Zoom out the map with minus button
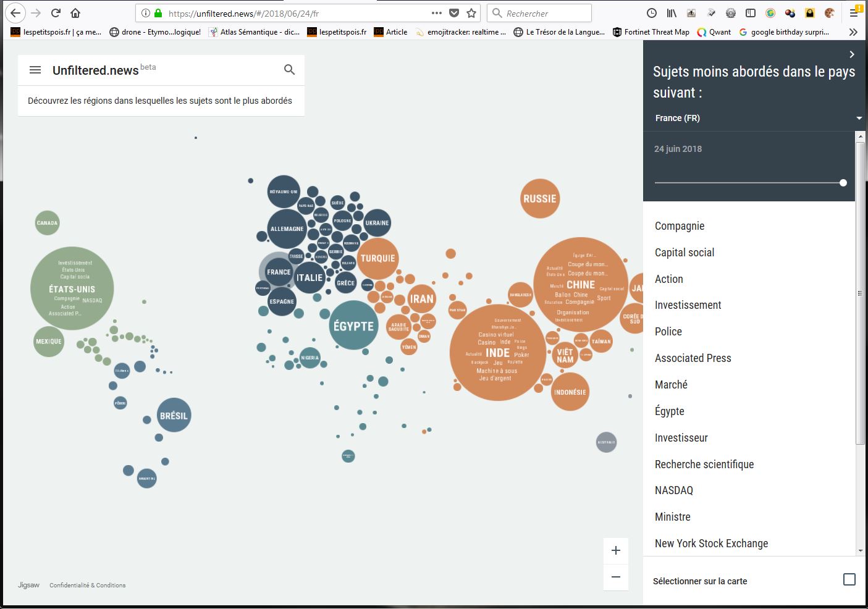This screenshot has height=609, width=868. pos(615,577)
